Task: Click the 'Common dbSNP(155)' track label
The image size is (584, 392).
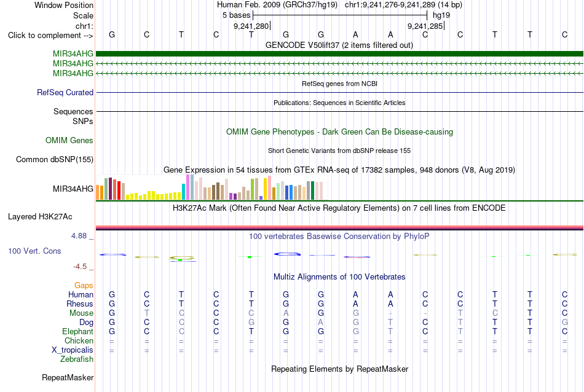Action: tap(54, 159)
